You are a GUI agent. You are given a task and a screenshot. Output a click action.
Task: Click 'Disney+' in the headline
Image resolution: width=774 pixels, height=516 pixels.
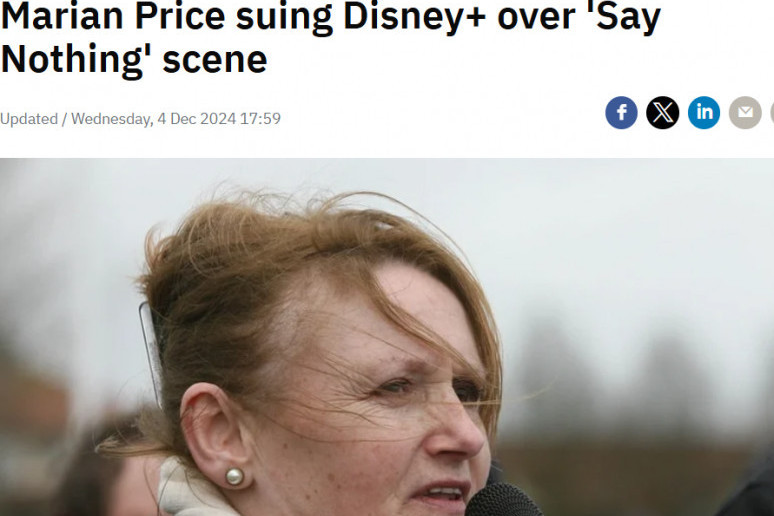415,17
